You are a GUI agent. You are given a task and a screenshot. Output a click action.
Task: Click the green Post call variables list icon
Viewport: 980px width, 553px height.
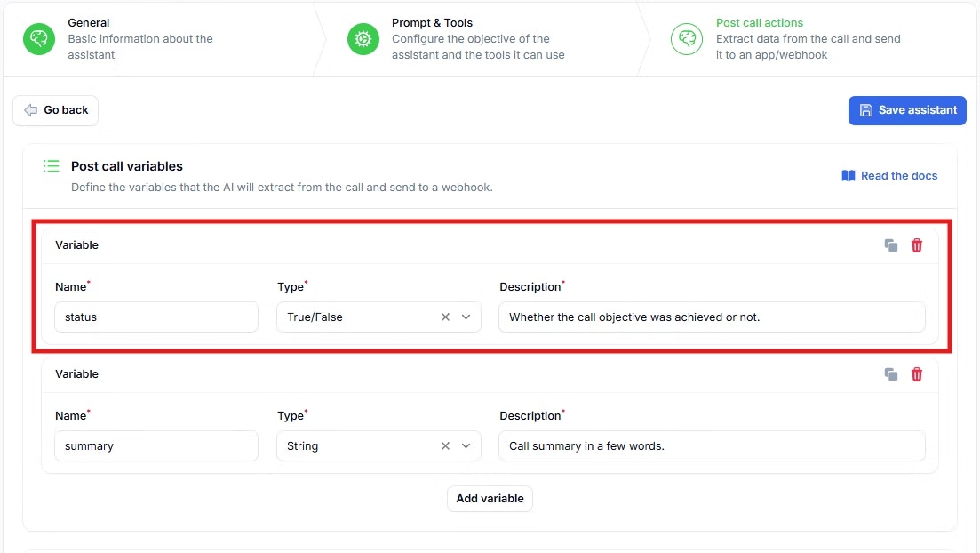[51, 166]
